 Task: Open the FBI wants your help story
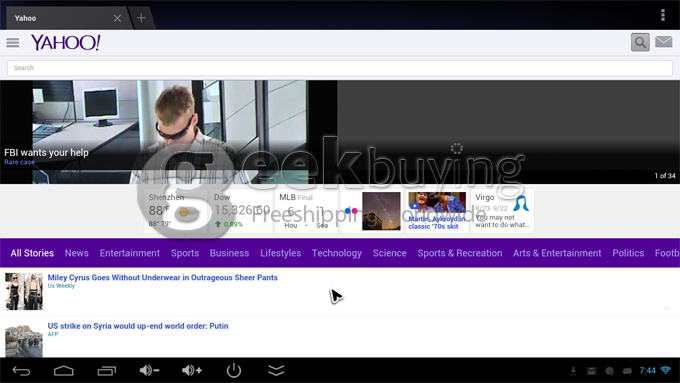pos(46,153)
